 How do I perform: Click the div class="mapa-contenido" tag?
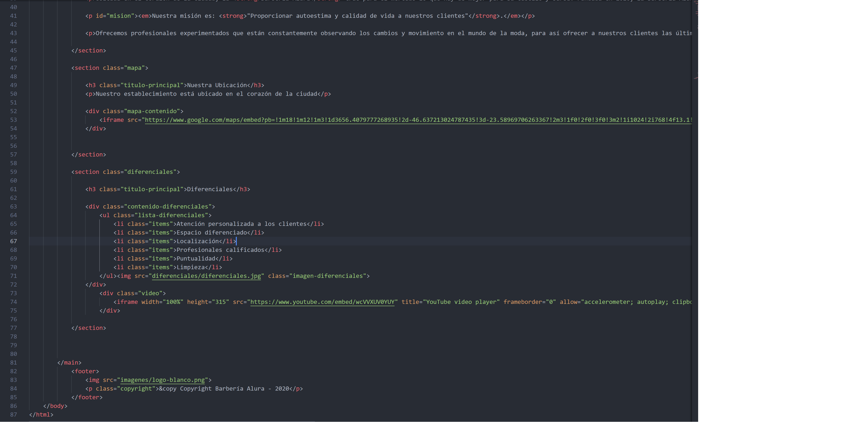point(134,111)
